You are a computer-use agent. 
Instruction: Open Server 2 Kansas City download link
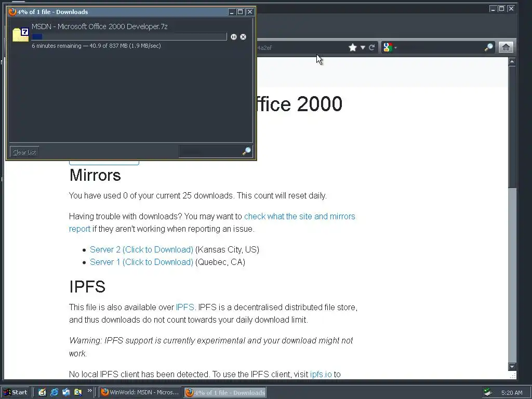[141, 250]
